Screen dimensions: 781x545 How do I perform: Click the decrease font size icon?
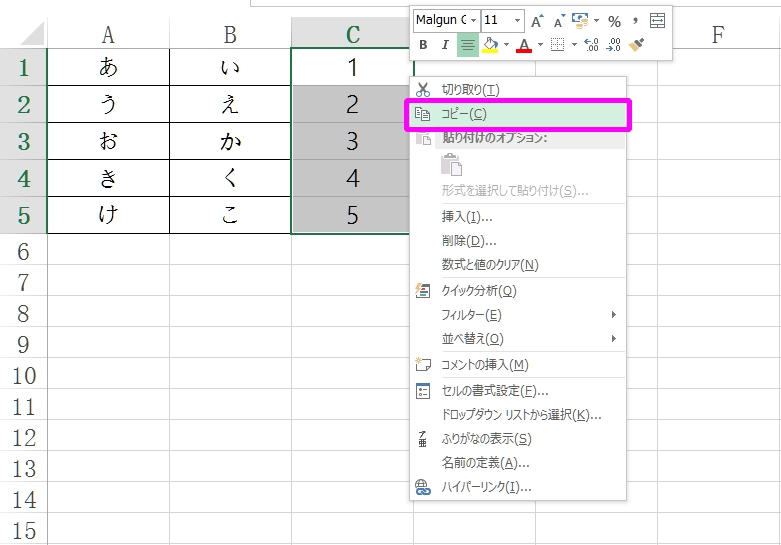click(558, 21)
